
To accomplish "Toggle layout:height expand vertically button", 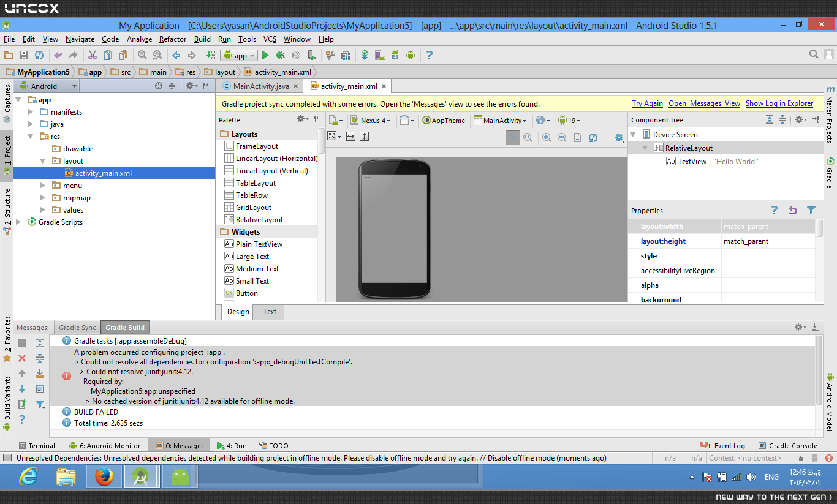I will pyautogui.click(x=364, y=137).
